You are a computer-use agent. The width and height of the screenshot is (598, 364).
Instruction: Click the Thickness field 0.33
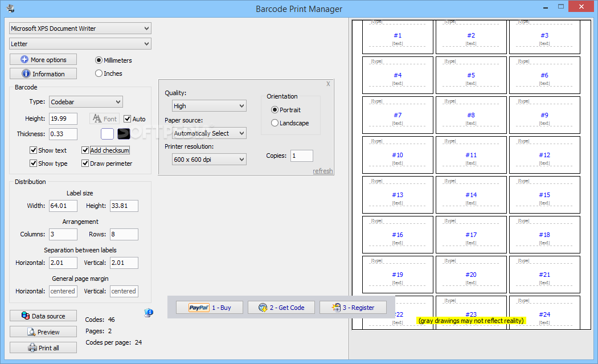(63, 134)
